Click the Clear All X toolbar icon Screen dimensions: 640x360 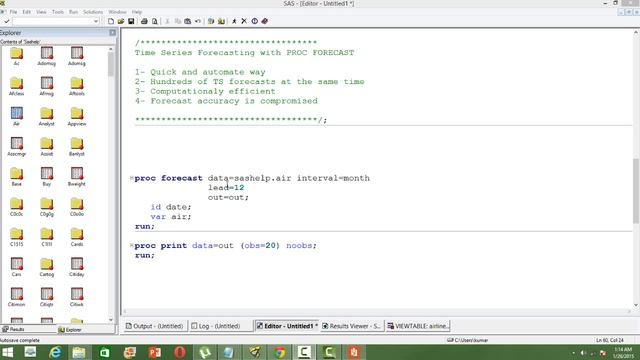coord(244,21)
